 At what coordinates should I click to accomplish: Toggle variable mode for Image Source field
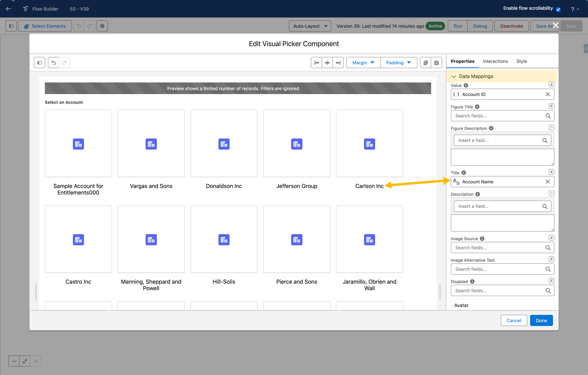551,238
